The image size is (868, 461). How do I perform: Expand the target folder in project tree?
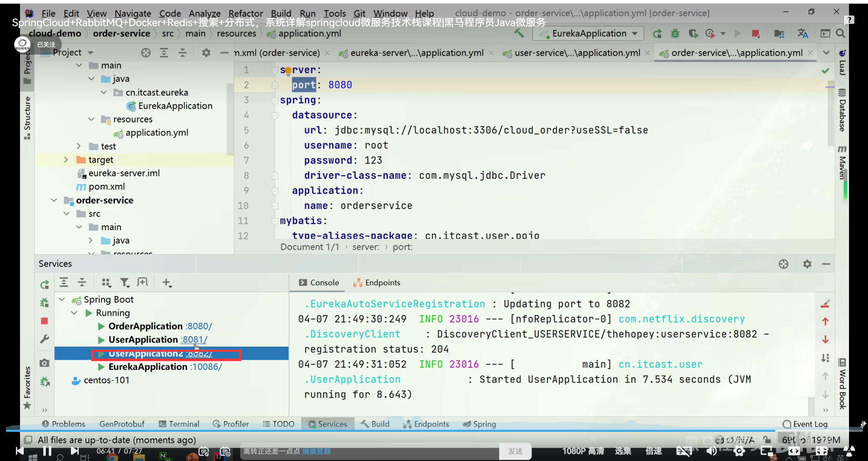pyautogui.click(x=66, y=160)
